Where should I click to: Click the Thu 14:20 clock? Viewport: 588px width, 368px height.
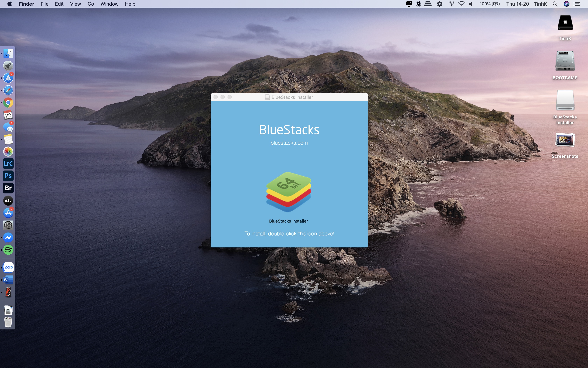(x=517, y=4)
